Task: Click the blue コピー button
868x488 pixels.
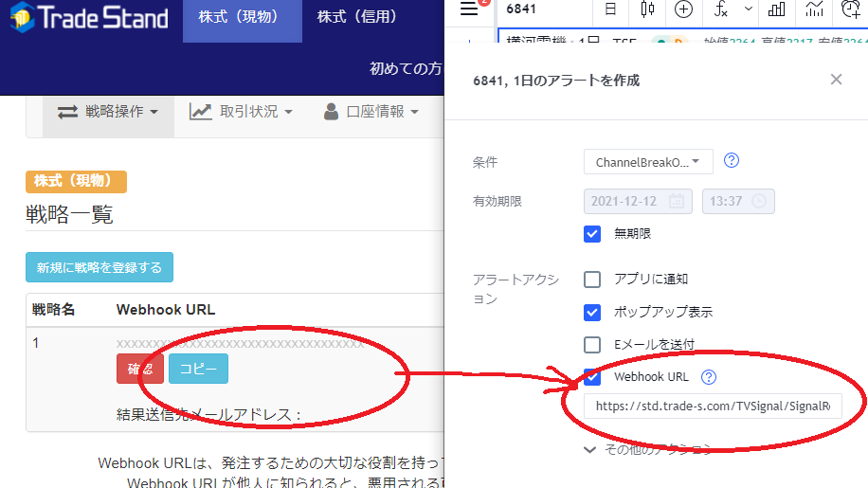Action: tap(198, 369)
